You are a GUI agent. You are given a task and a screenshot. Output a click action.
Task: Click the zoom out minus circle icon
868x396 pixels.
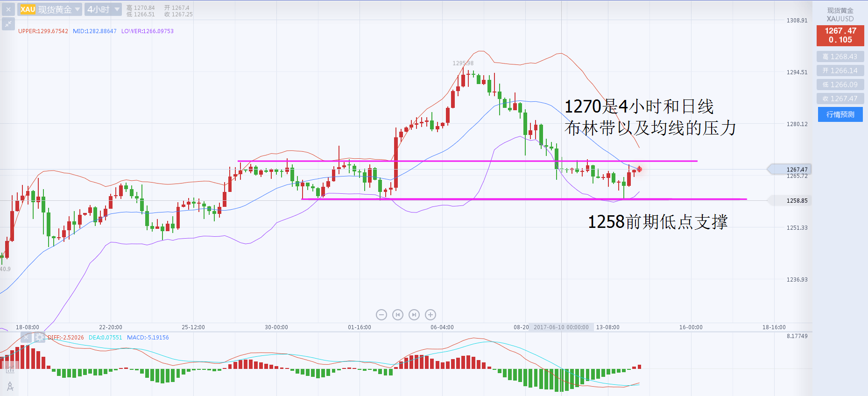click(381, 315)
